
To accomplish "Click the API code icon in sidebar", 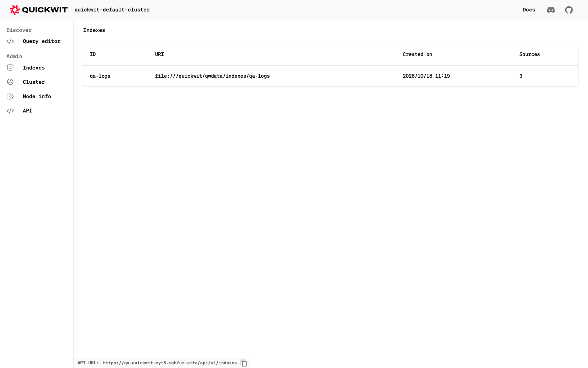I will click(10, 111).
